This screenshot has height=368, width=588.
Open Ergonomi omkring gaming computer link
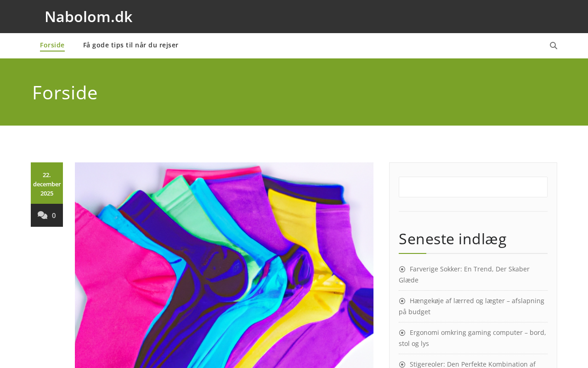click(x=472, y=338)
